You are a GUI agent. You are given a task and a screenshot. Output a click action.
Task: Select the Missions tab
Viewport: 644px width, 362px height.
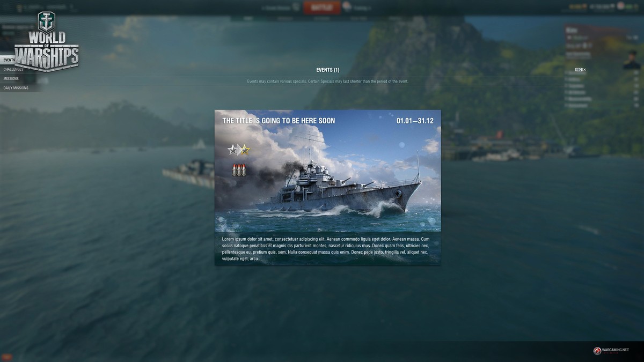(11, 78)
